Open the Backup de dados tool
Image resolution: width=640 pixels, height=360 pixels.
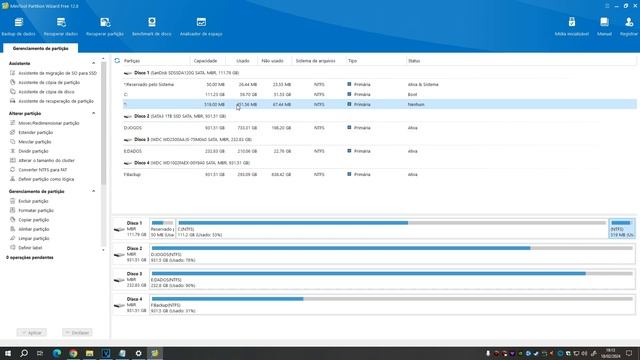click(x=18, y=27)
